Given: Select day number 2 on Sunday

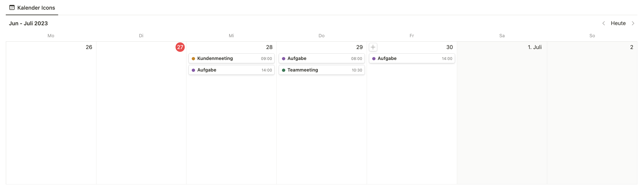Looking at the screenshot, I should [632, 47].
